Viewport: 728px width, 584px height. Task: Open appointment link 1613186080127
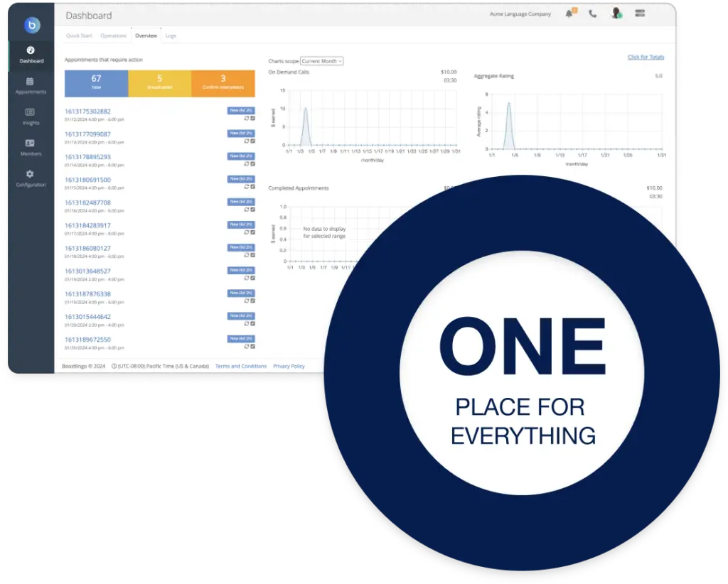point(87,248)
